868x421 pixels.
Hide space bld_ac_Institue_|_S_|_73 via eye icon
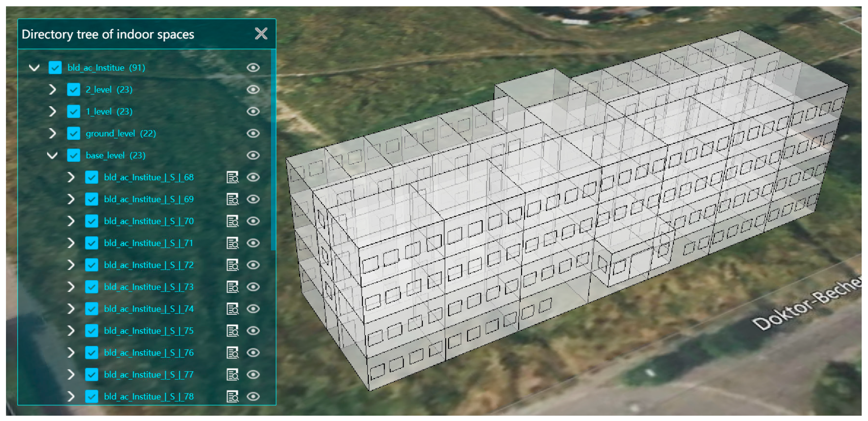point(253,287)
